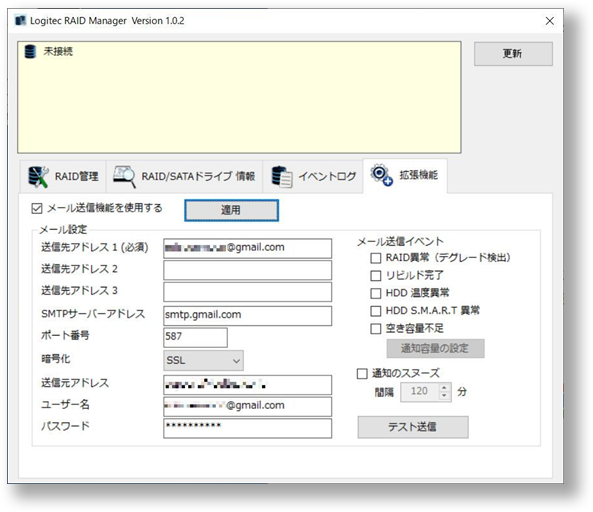593x512 pixels.
Task: Click the 適用 button
Action: pyautogui.click(x=231, y=210)
